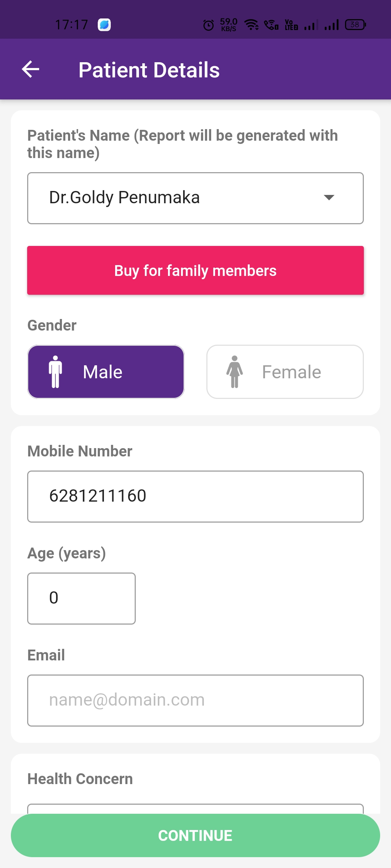The height and width of the screenshot is (868, 391).
Task: Tap the Patient Details header title
Action: coord(149,70)
